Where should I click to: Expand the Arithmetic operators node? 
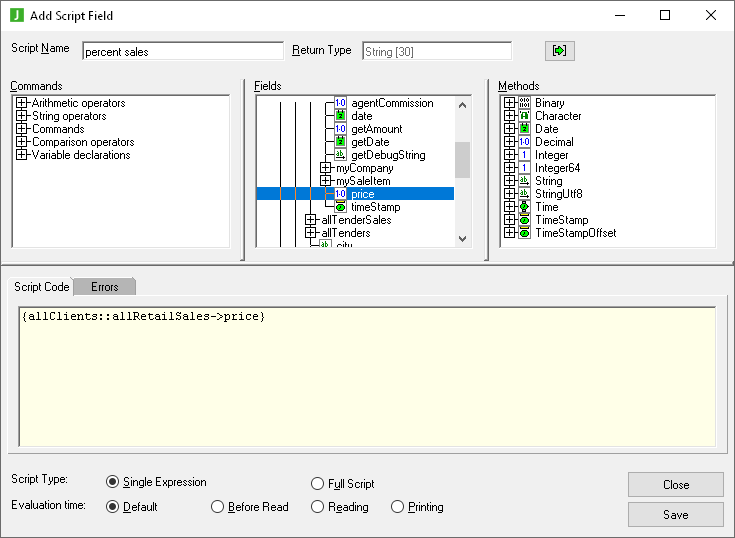pos(22,103)
